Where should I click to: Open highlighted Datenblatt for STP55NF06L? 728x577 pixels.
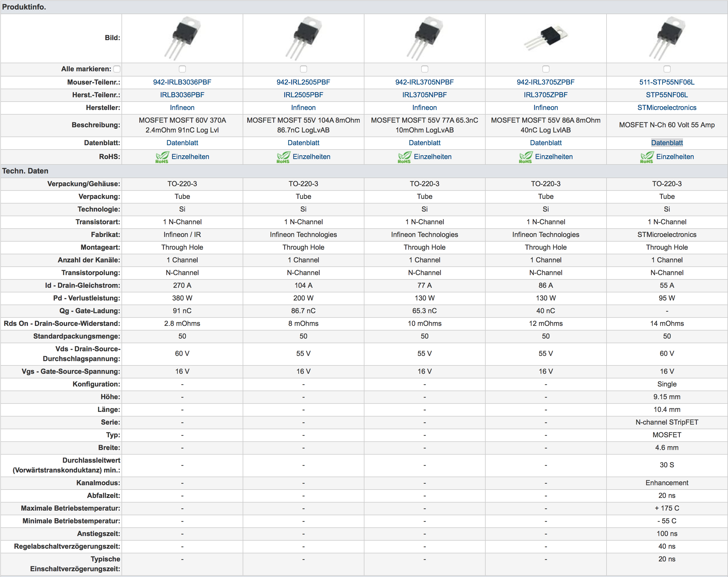point(667,143)
